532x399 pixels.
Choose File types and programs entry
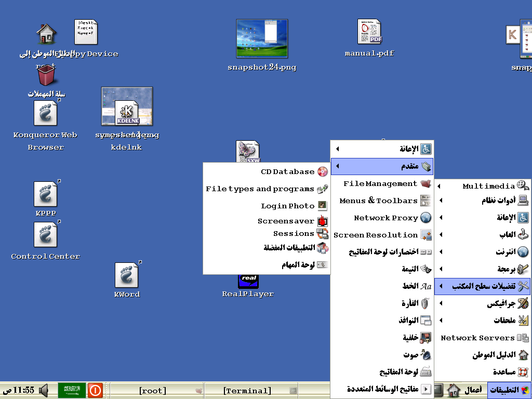coord(267,189)
